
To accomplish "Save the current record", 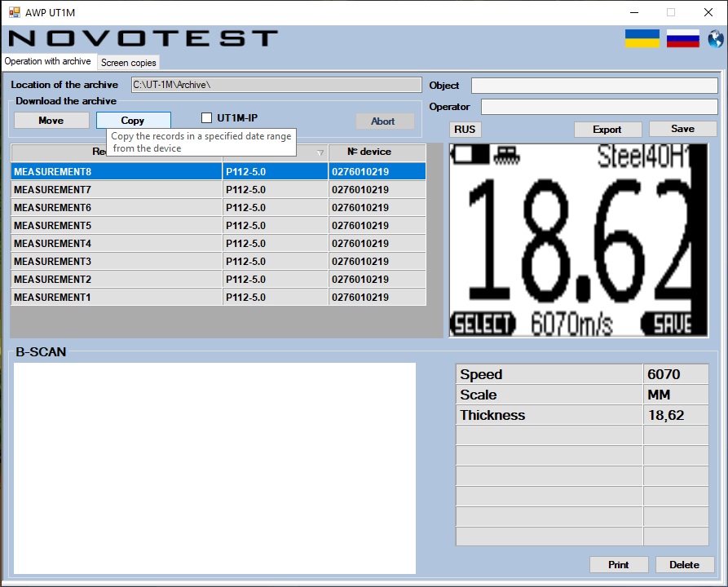I will point(682,129).
